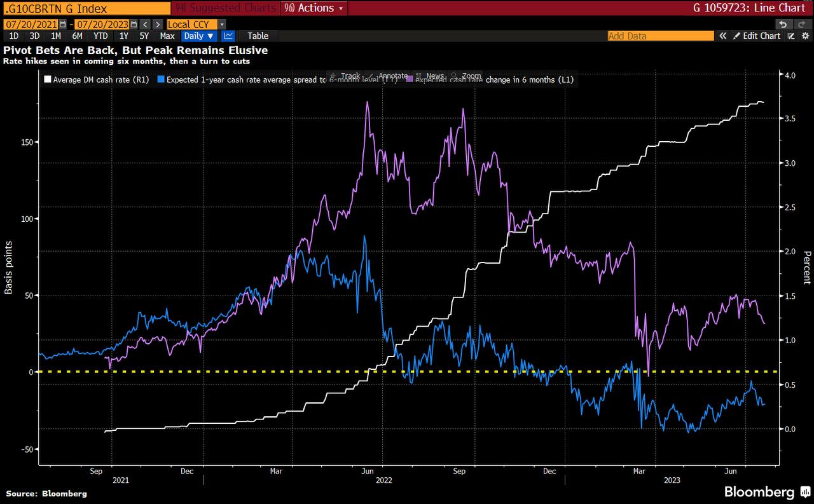Viewport: 814px width, 504px height.
Task: Click the start date field 07/20/2021
Action: pos(31,24)
